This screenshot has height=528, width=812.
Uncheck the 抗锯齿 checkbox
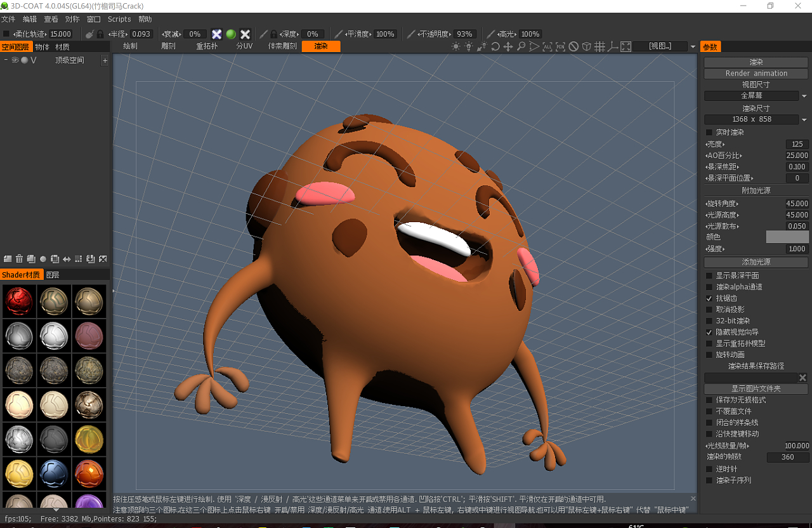[709, 298]
